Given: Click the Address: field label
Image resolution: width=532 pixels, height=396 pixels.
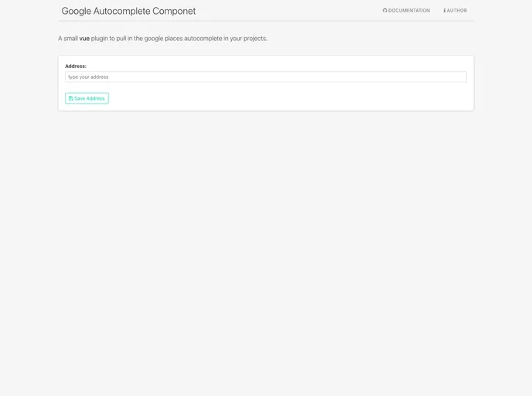Looking at the screenshot, I should pyautogui.click(x=76, y=67).
